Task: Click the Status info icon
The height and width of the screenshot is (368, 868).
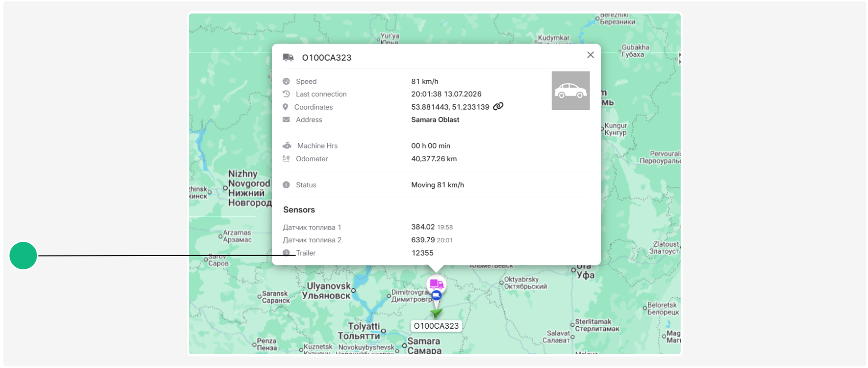Action: pos(286,185)
